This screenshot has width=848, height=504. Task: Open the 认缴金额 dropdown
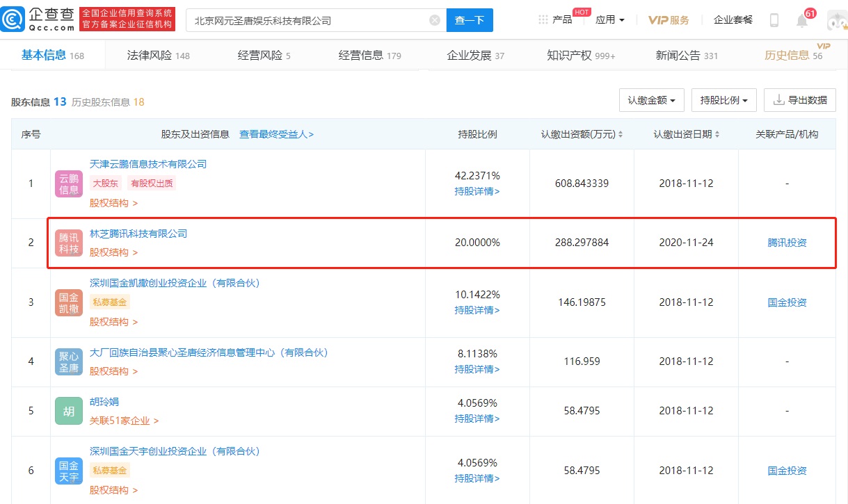(651, 99)
